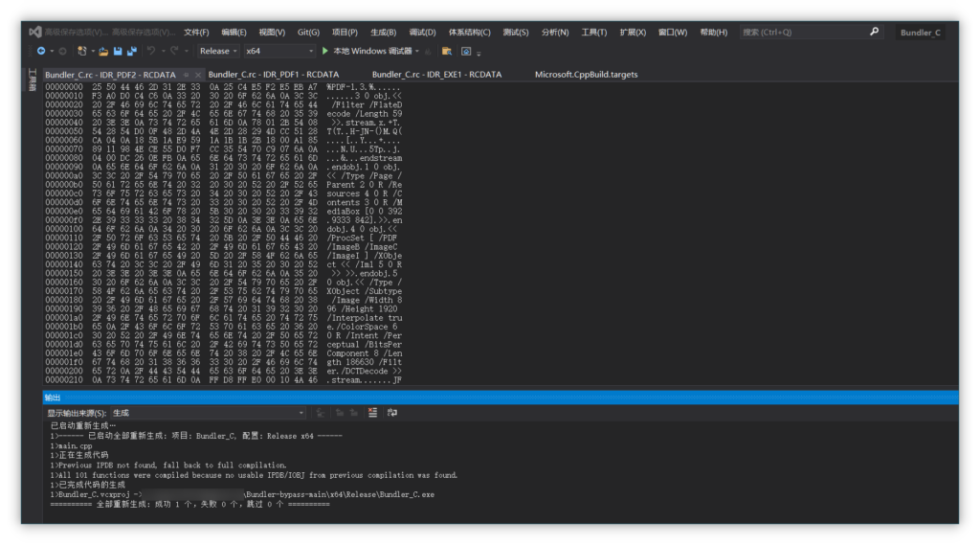Click the ASCII text '%PDF-1.3.%'
Screen dimensions: 980x545
(x=350, y=87)
